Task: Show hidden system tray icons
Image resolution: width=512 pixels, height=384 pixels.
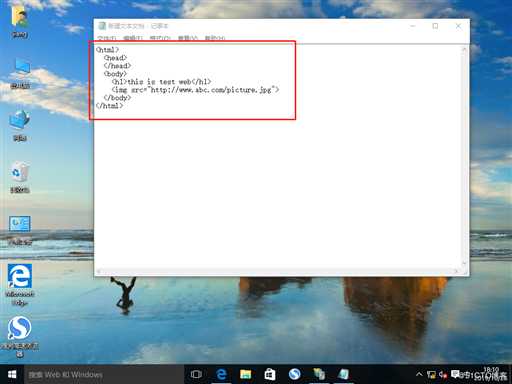Action: [419, 374]
